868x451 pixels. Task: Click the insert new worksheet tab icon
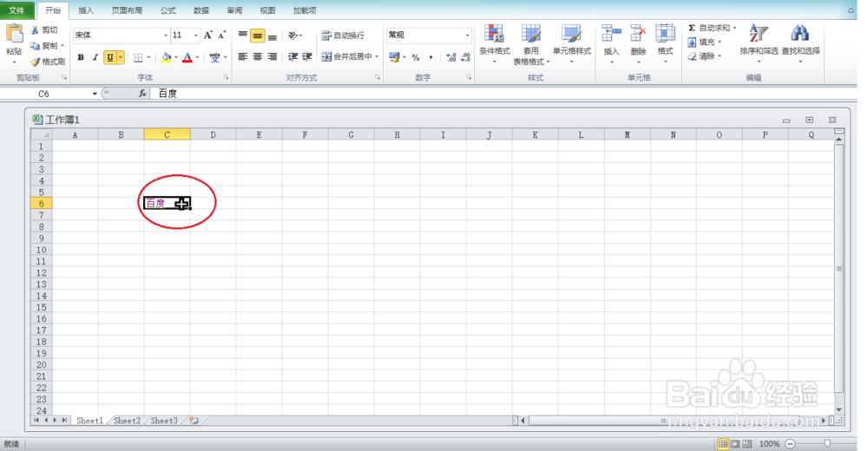click(194, 422)
